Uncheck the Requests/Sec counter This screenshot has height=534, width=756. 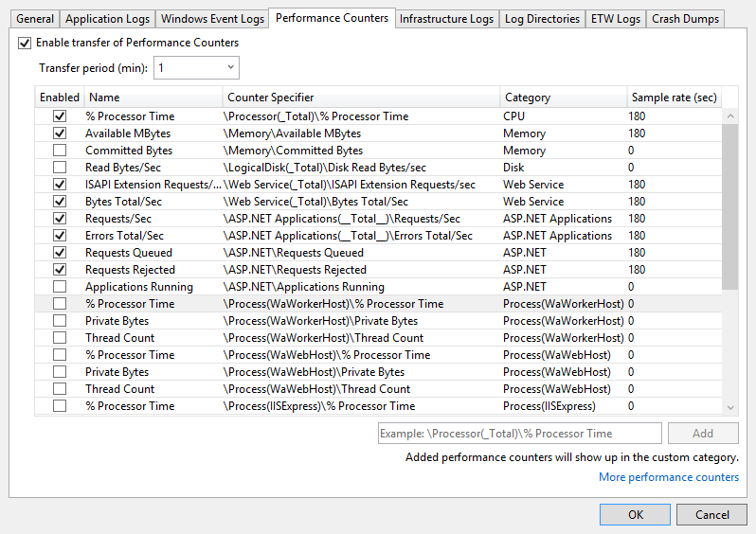click(60, 219)
